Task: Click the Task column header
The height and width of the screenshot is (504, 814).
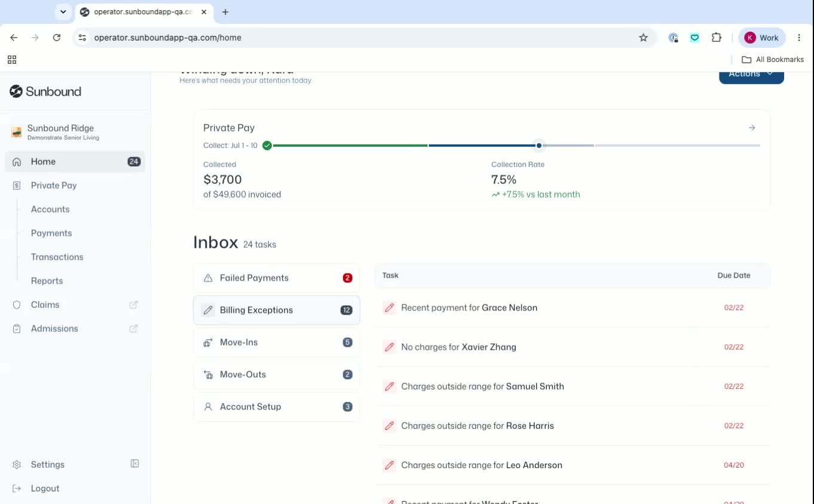Action: tap(390, 275)
